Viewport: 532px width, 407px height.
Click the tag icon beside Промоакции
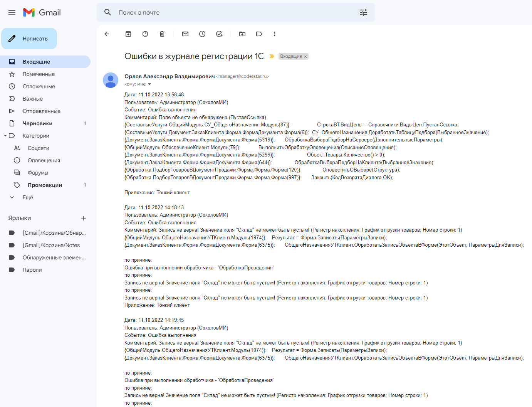tap(17, 185)
